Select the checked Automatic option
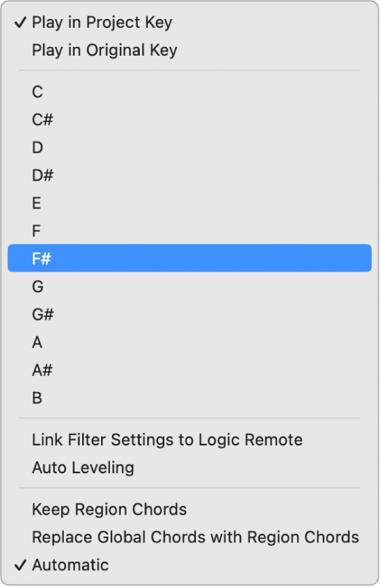Viewport: 380px width, 588px height. (x=189, y=565)
